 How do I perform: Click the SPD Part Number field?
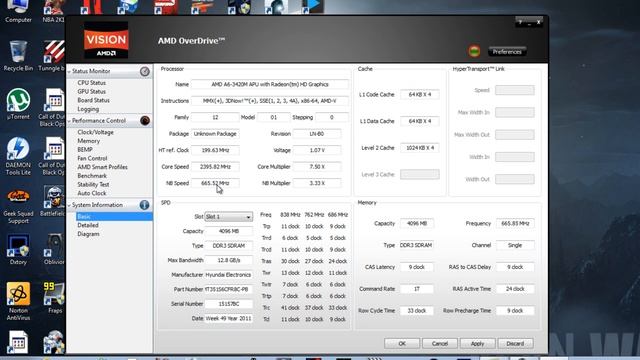click(x=228, y=289)
